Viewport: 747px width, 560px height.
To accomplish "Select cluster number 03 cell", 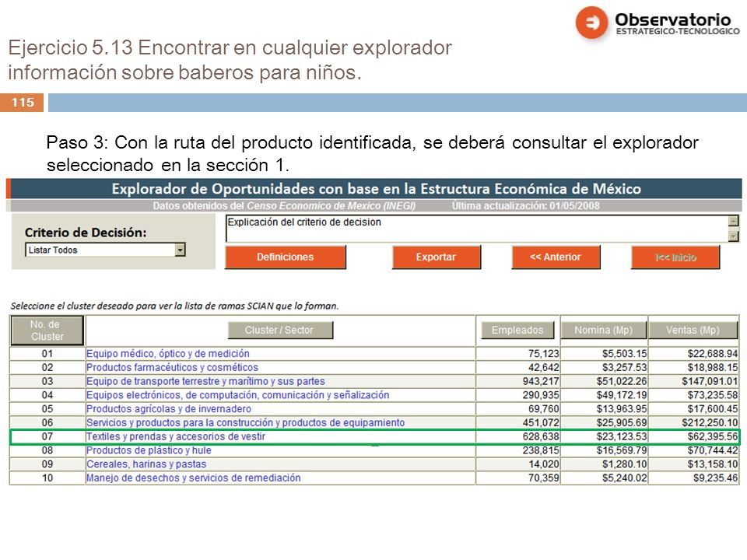I will pos(47,381).
